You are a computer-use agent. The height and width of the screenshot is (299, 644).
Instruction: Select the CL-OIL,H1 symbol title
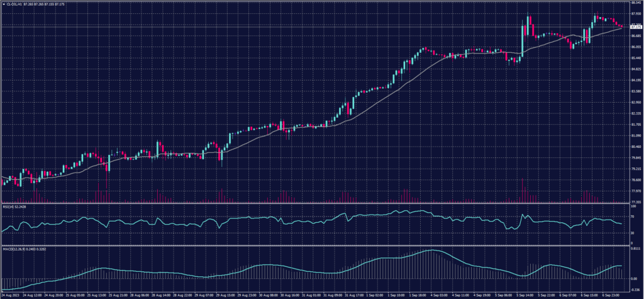[14, 3]
